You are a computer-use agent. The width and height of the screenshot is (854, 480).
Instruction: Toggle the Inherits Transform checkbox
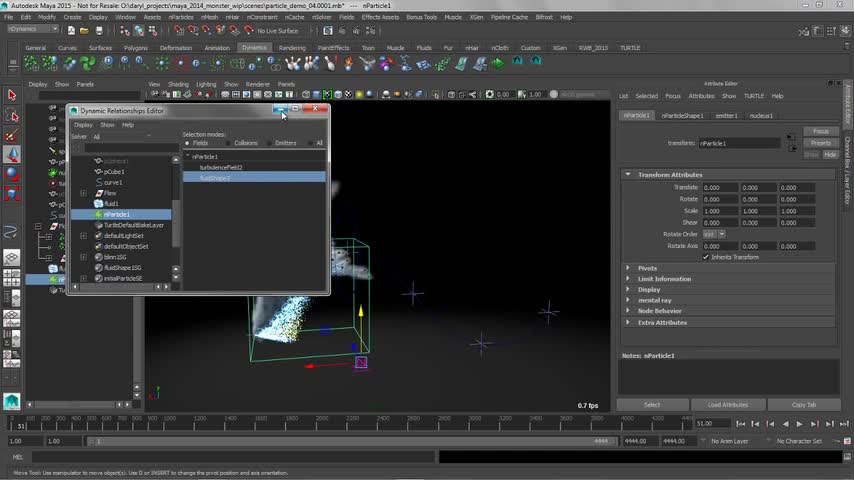tap(705, 257)
